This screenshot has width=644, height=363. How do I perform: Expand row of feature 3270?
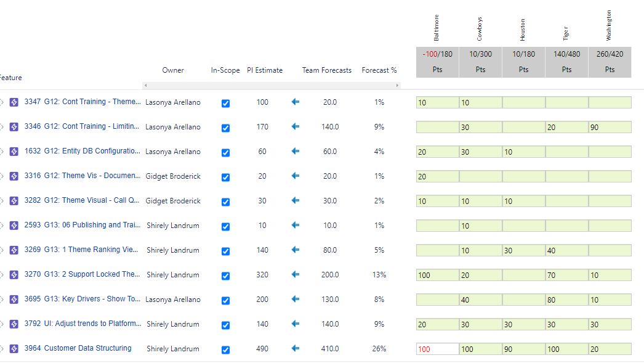point(2,275)
